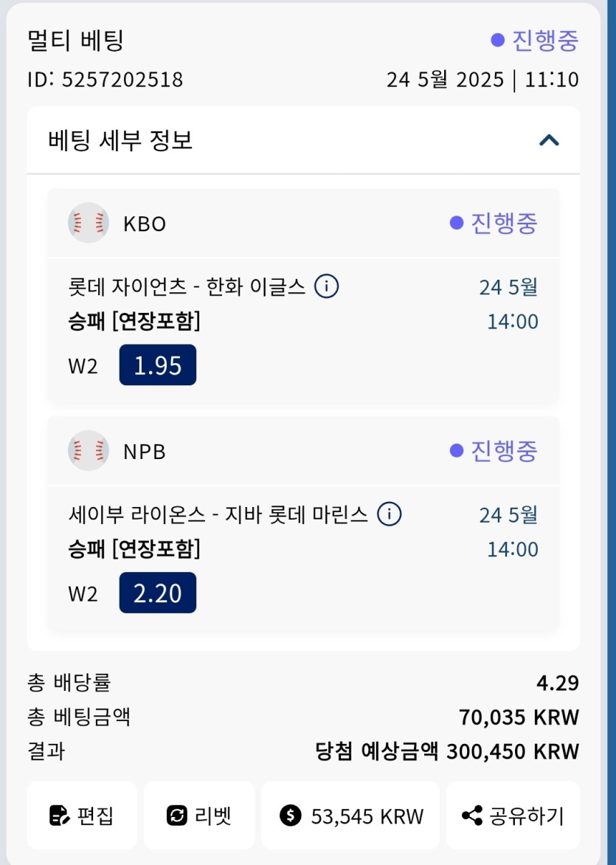Click the 편집 edit icon
Screen dimensions: 616x865
pos(60,816)
